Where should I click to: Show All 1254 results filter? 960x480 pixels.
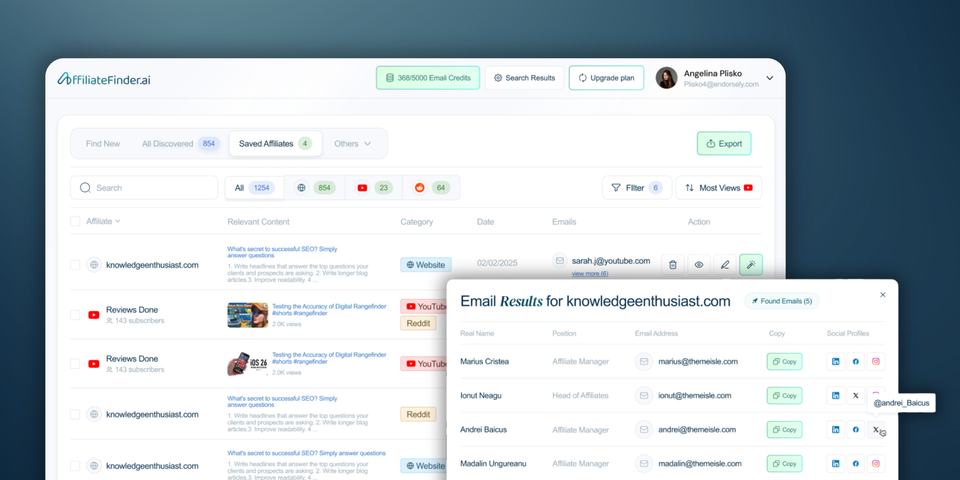254,188
